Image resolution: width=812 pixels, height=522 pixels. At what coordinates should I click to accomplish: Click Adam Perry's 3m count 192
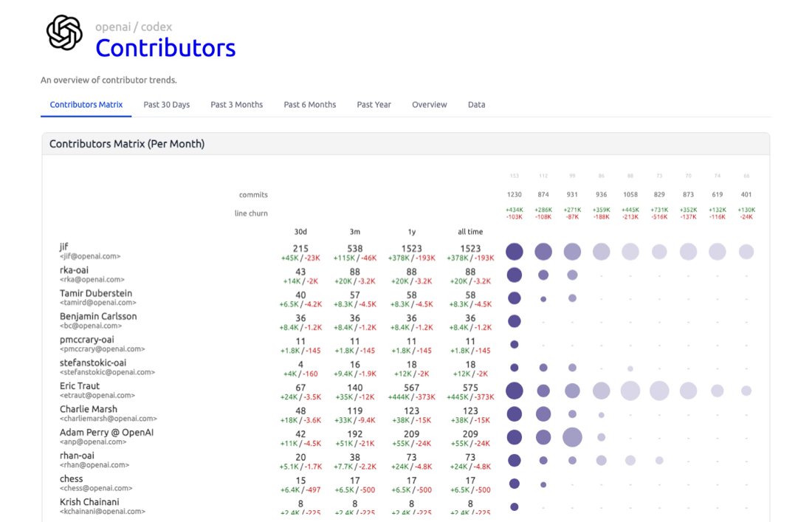coord(355,434)
